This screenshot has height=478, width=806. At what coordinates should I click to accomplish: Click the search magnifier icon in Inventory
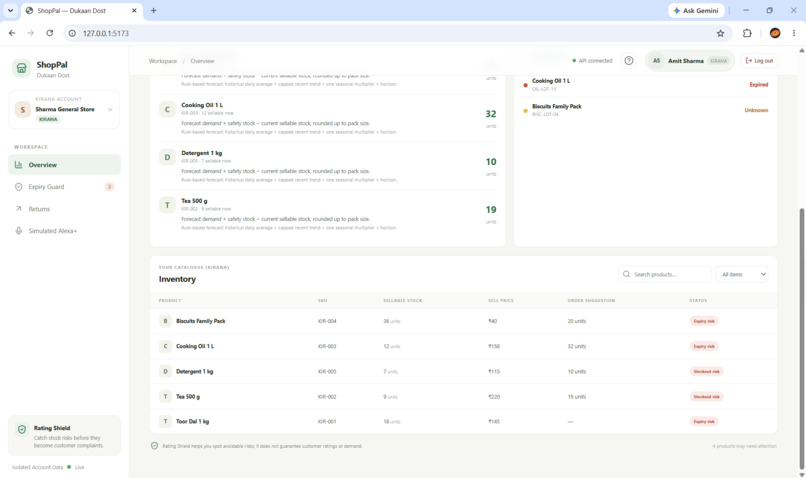pos(626,274)
